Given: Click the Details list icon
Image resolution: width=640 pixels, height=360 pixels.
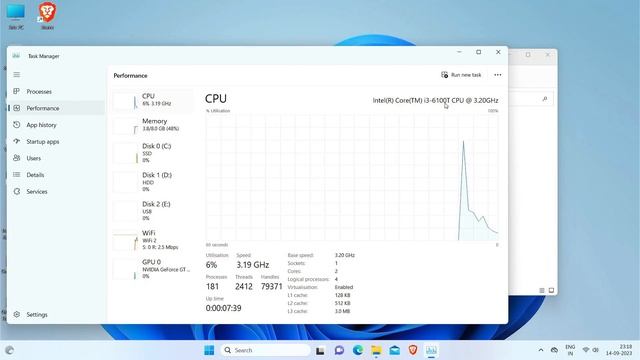Looking at the screenshot, I should (x=17, y=174).
